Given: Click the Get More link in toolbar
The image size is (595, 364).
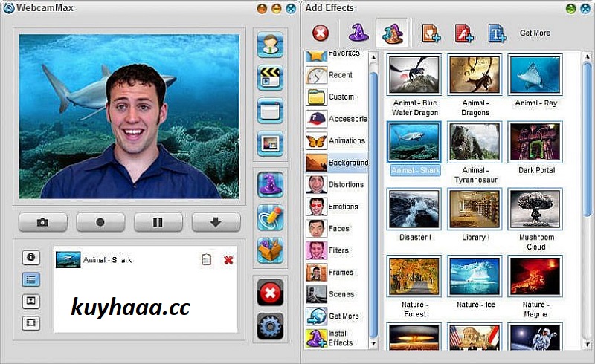Looking at the screenshot, I should point(535,33).
